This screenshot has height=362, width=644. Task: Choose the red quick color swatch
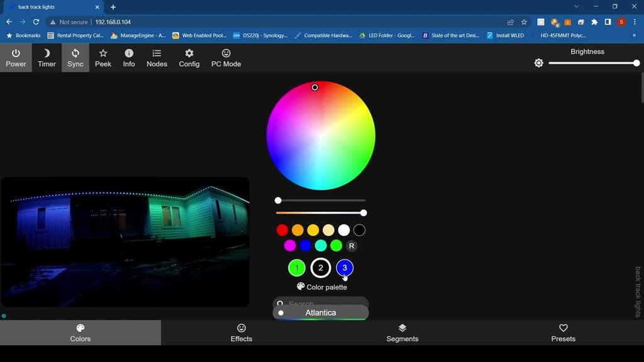282,230
